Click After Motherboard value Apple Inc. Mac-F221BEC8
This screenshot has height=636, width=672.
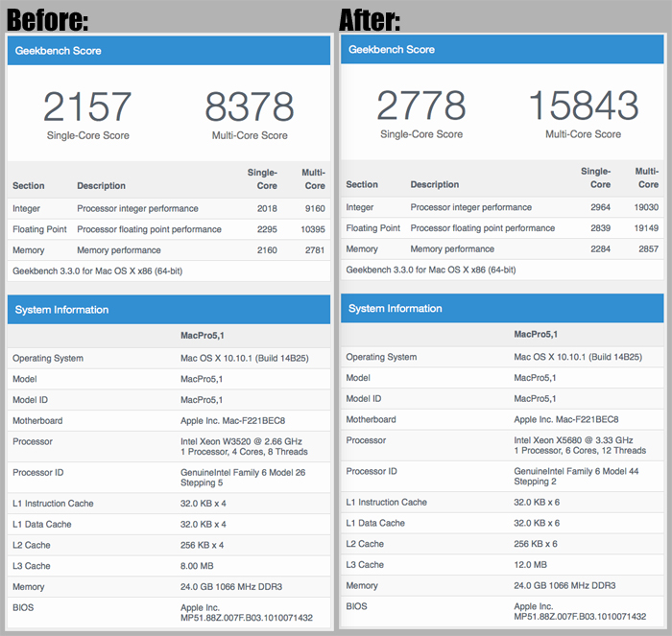click(x=566, y=419)
